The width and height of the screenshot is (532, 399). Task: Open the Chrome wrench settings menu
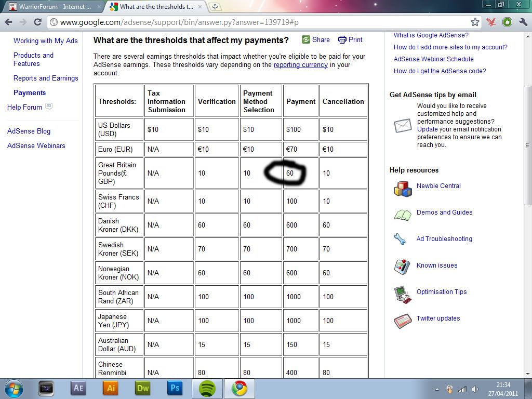pos(523,22)
